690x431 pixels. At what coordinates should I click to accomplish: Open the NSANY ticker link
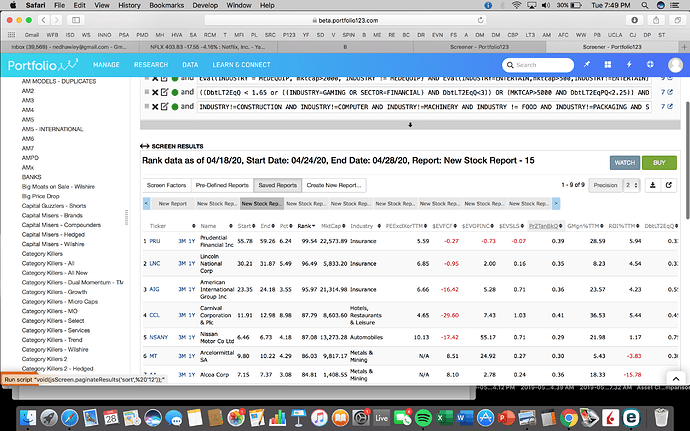(158, 337)
